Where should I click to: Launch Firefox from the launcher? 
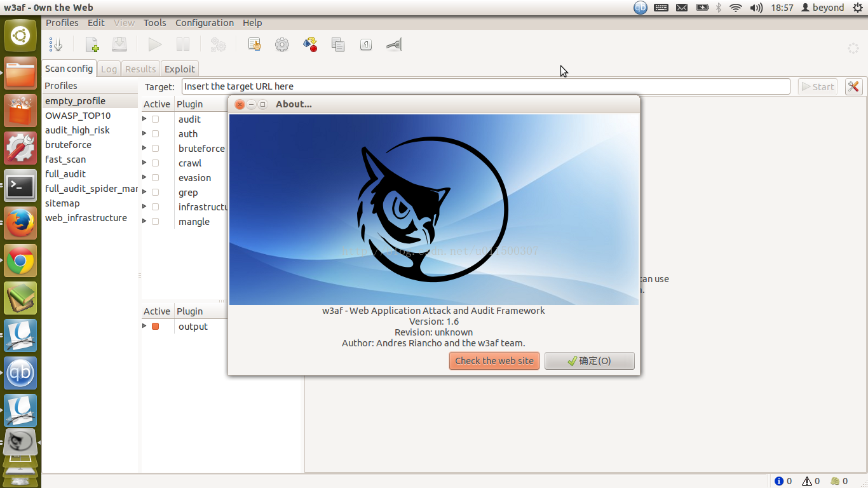(x=20, y=224)
